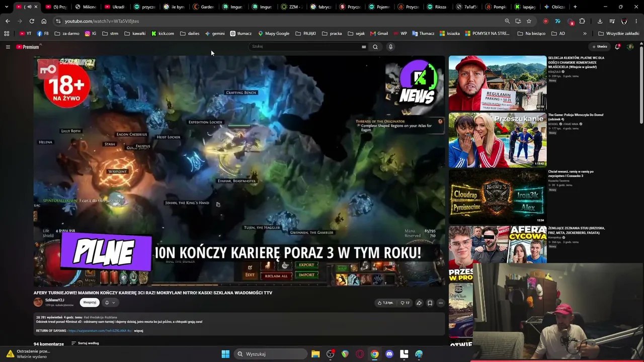Open the Chrome extensions puzzle menu

[582, 21]
